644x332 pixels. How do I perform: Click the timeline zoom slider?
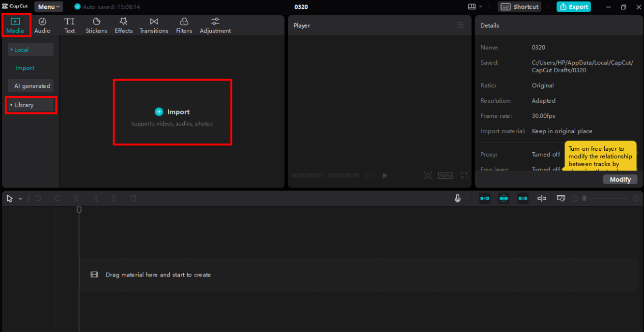click(605, 198)
